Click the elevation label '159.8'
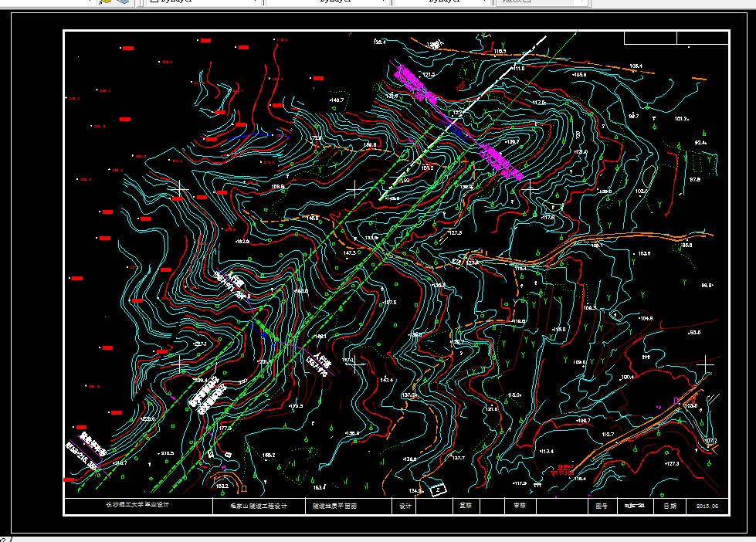 coord(370,144)
